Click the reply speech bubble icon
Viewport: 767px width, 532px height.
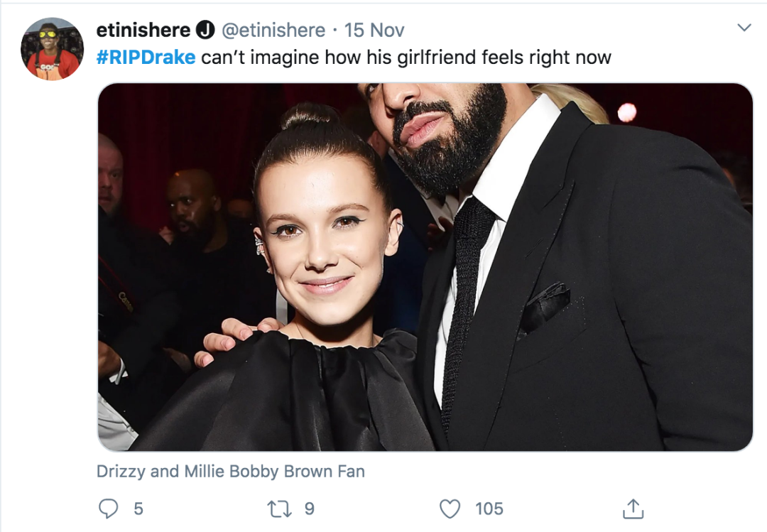coord(109,509)
